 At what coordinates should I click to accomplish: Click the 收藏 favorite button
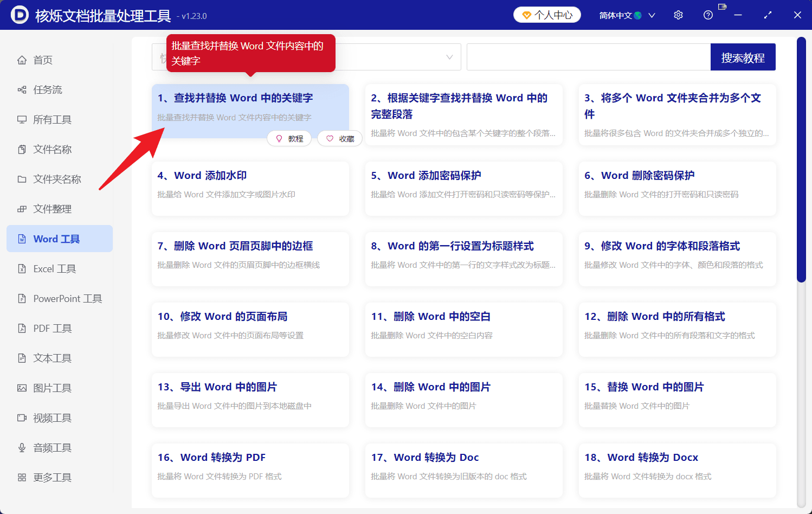[340, 139]
